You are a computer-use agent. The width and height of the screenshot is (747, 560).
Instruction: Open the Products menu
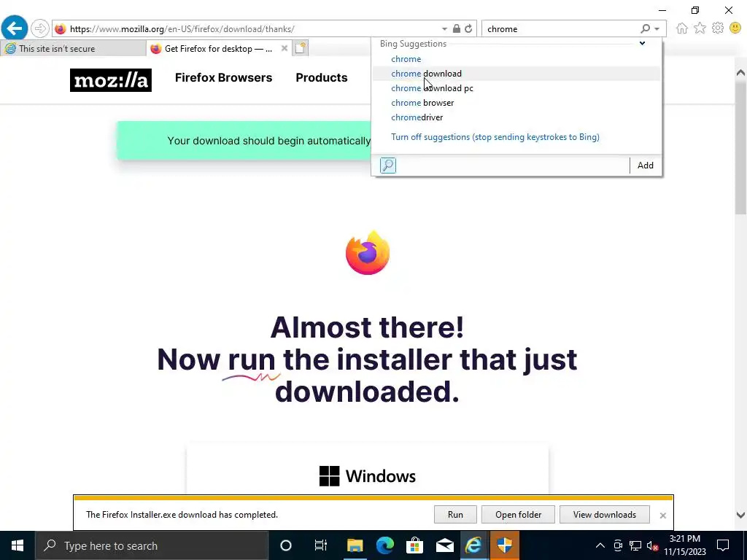322,77
